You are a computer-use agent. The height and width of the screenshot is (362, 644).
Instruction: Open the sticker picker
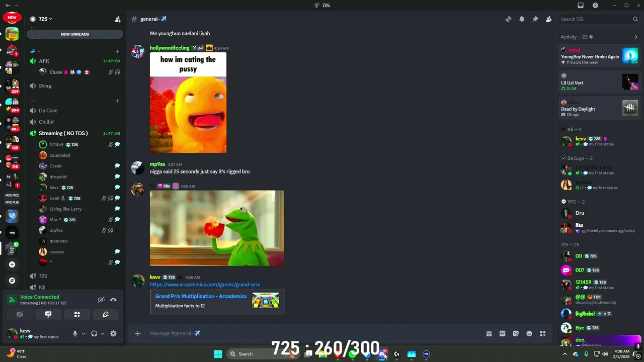point(516,333)
